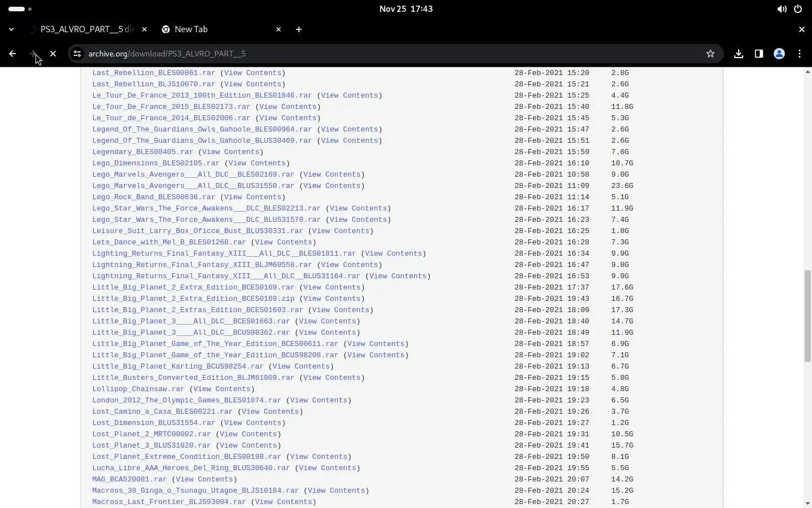Close the browser window with X
The width and height of the screenshot is (812, 508).
[802, 29]
